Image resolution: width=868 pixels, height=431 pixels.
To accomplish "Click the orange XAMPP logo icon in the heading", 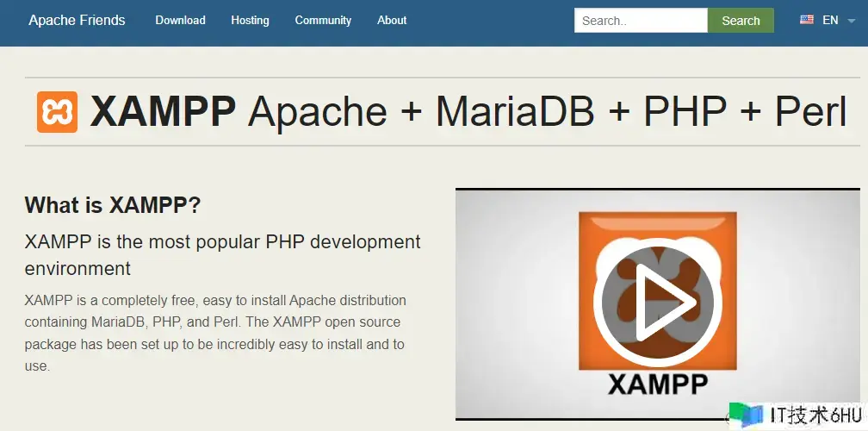I will point(57,112).
